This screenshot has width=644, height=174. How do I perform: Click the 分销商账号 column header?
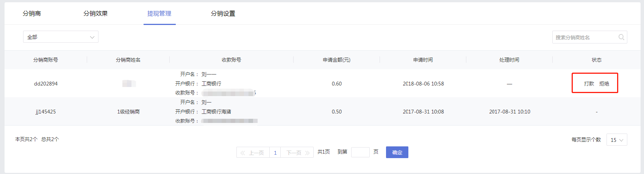point(45,60)
